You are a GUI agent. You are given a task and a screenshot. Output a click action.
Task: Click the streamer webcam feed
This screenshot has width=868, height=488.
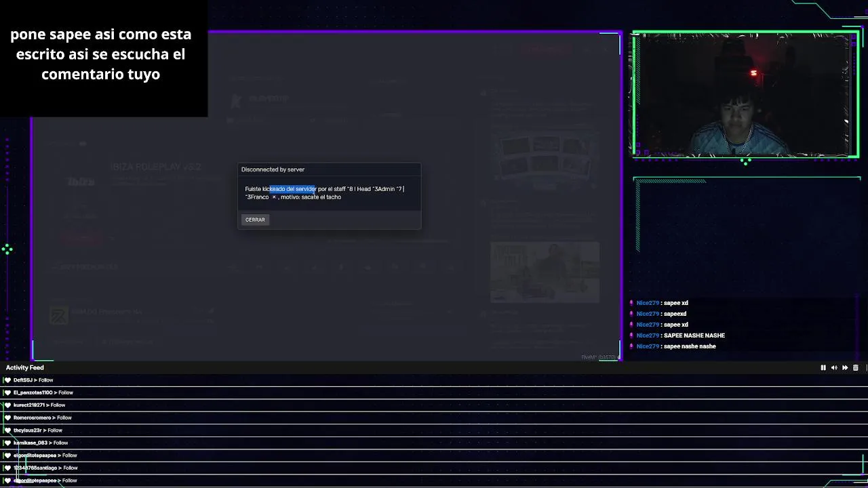pyautogui.click(x=745, y=94)
